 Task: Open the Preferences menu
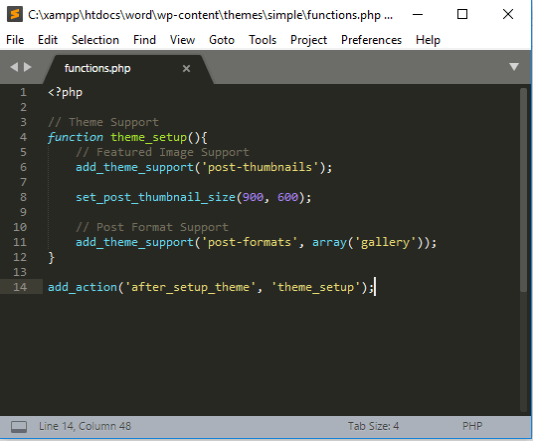(371, 40)
